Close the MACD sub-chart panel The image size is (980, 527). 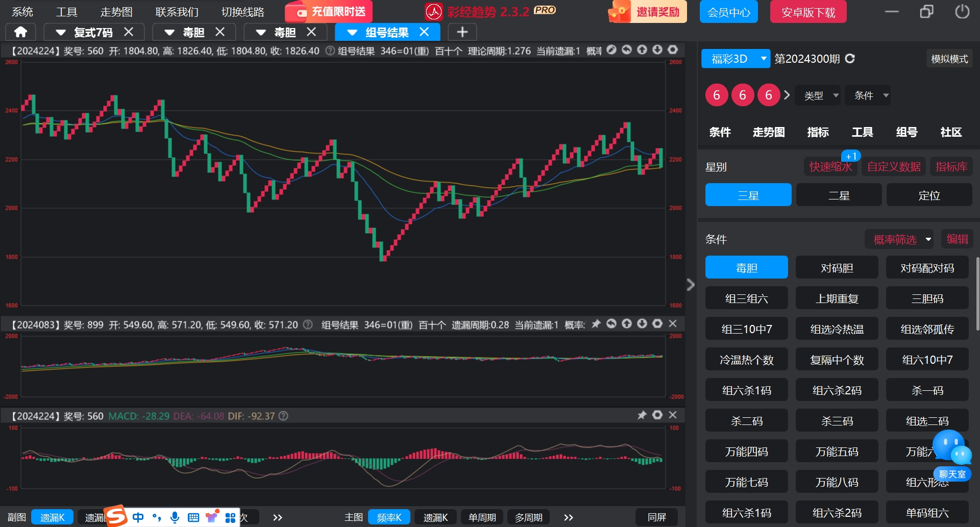point(673,415)
